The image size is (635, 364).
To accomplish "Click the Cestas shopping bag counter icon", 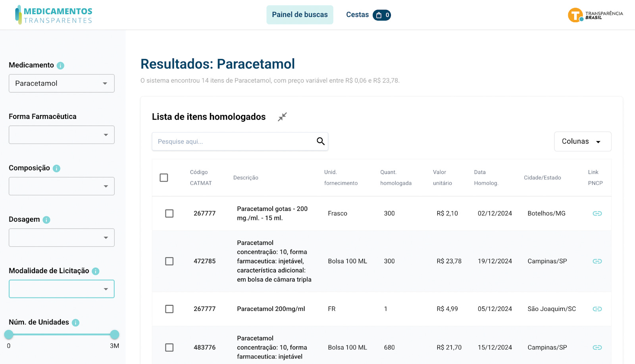I will 382,15.
